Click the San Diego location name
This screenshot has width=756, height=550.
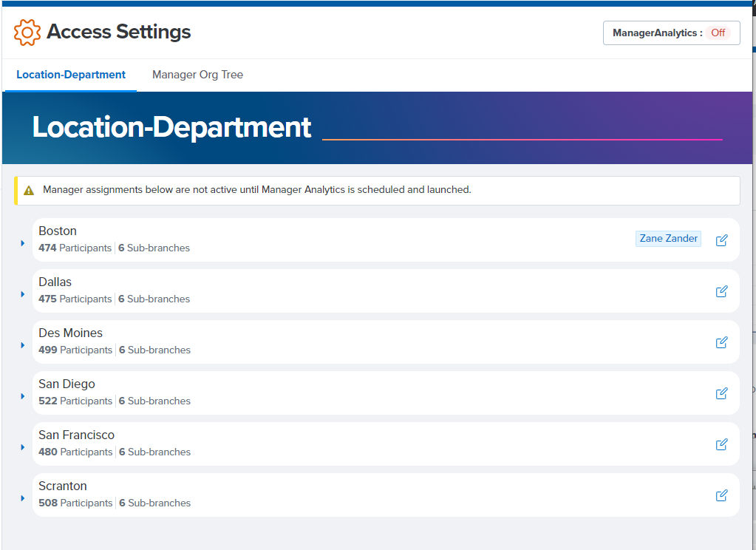pos(67,384)
